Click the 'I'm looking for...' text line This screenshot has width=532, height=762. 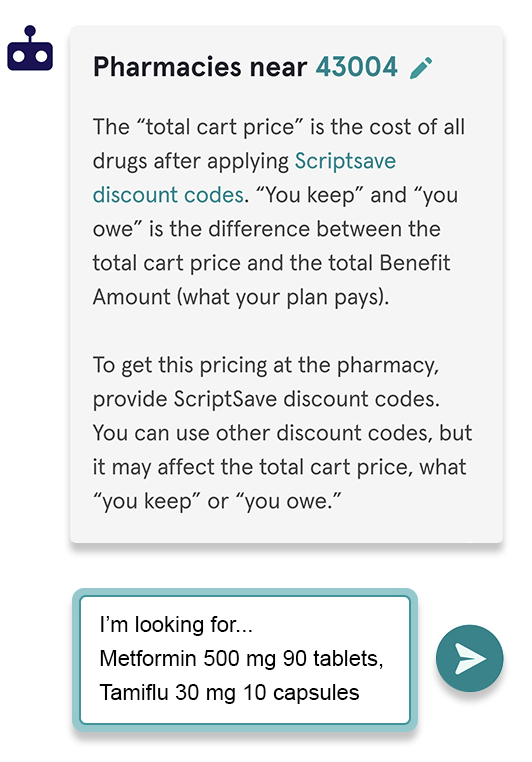176,624
